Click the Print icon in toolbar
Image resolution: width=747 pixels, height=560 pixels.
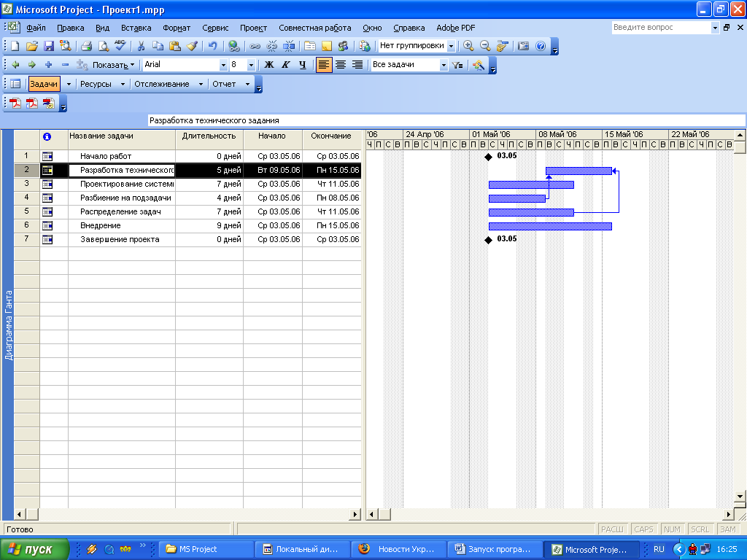pyautogui.click(x=86, y=46)
